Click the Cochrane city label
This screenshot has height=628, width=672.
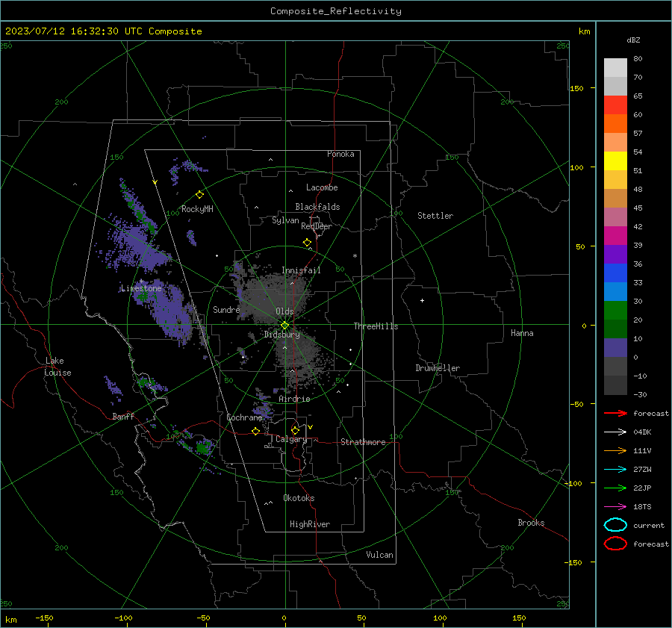pyautogui.click(x=244, y=417)
